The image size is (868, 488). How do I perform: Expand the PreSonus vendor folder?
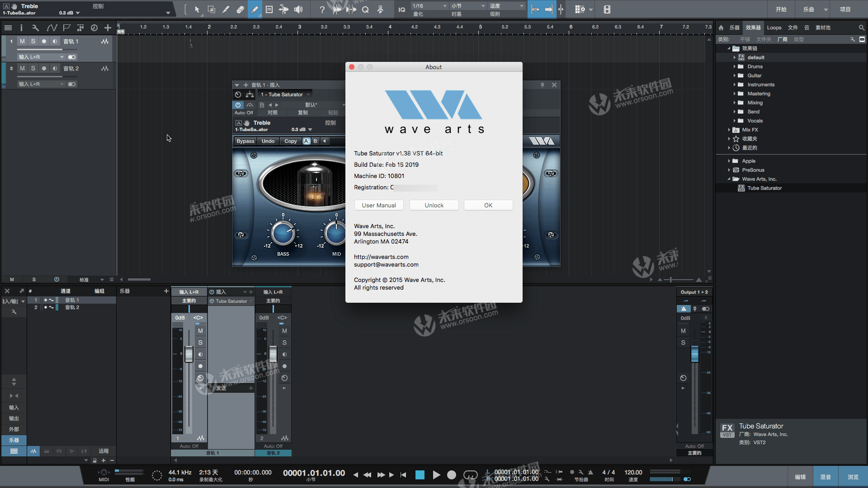pos(729,170)
